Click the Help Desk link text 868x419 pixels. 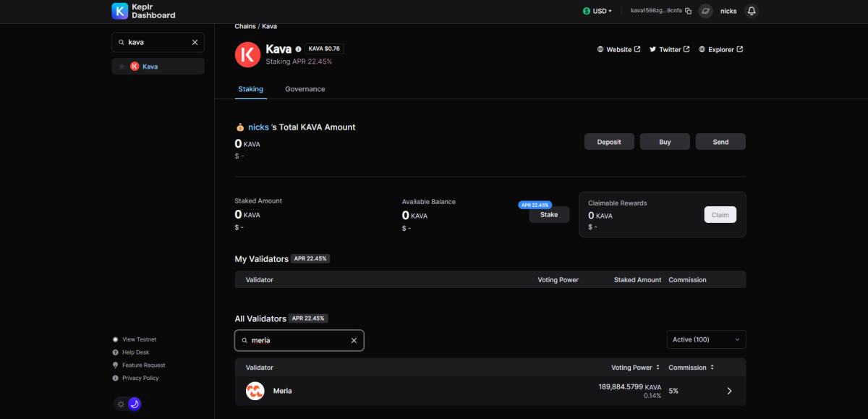point(136,352)
